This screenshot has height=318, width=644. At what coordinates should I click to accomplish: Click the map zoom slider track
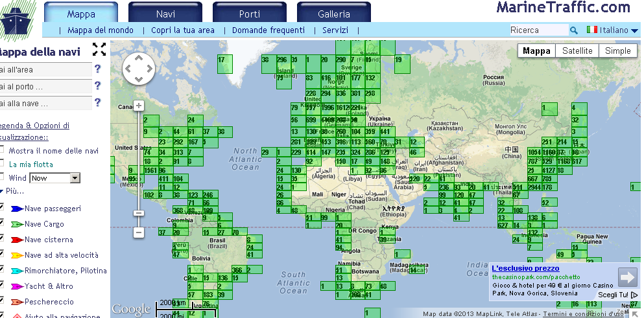pyautogui.click(x=139, y=160)
